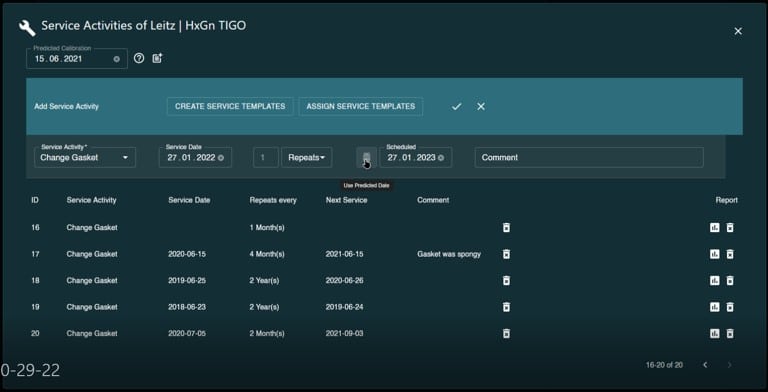768x392 pixels.
Task: Click '1 Month(s)' in row 16
Action: 267,227
